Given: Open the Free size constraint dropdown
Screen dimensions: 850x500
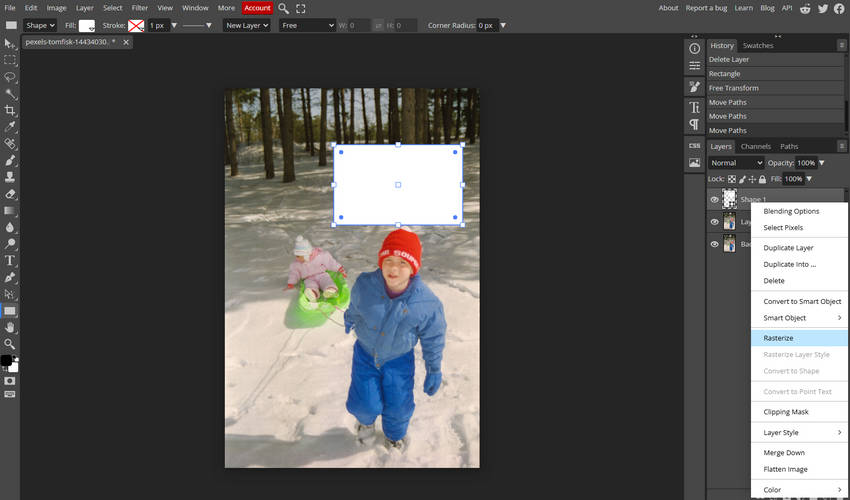Looking at the screenshot, I should [307, 25].
